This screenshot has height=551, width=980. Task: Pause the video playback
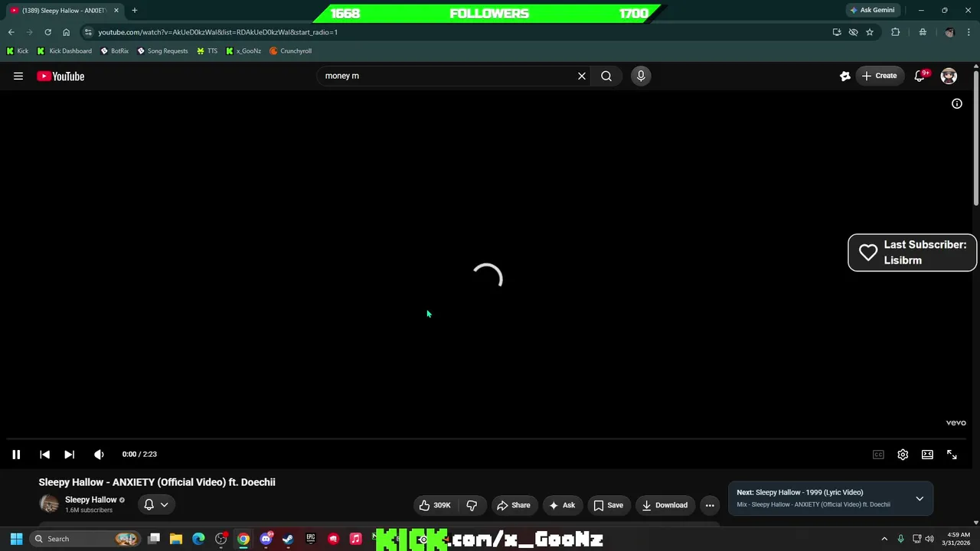(x=16, y=455)
